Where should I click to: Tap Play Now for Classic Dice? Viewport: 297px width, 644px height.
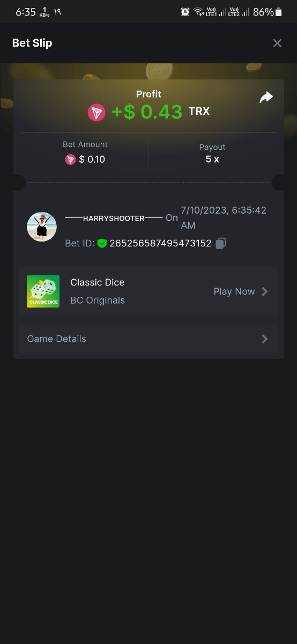tap(234, 291)
